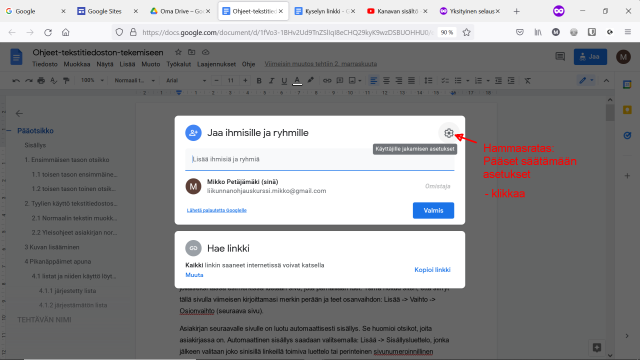
Task: Select justify align
Action: click(x=411, y=81)
